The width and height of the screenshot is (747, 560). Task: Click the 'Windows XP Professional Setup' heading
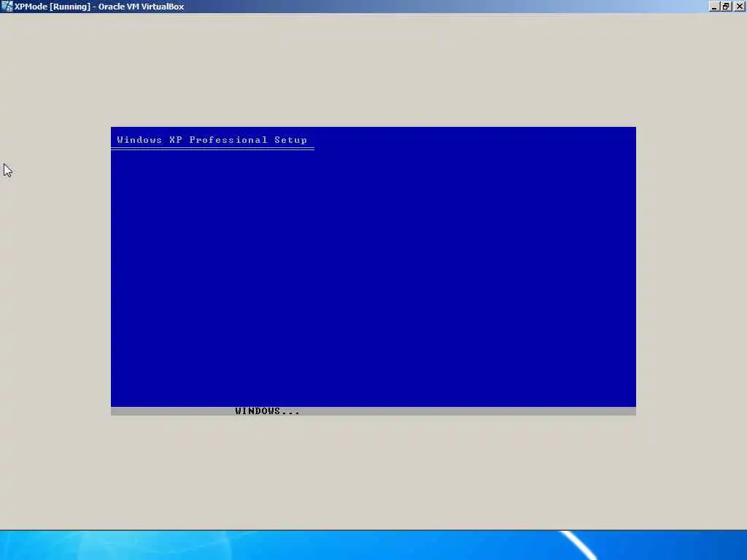click(x=212, y=139)
